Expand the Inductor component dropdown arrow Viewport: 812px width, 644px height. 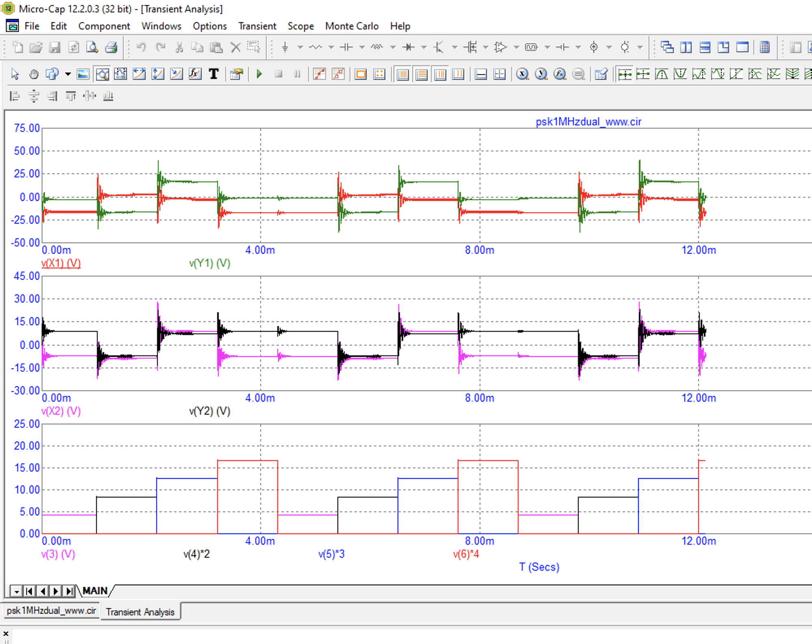click(x=393, y=48)
